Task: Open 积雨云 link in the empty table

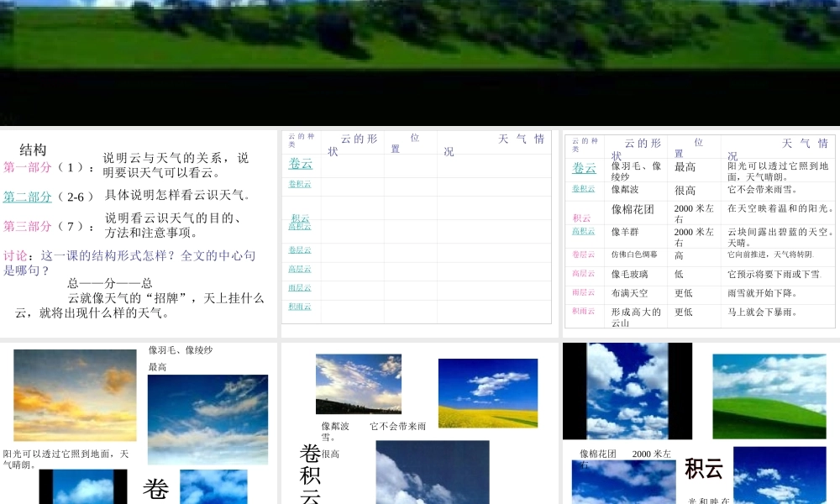Action: (x=300, y=307)
